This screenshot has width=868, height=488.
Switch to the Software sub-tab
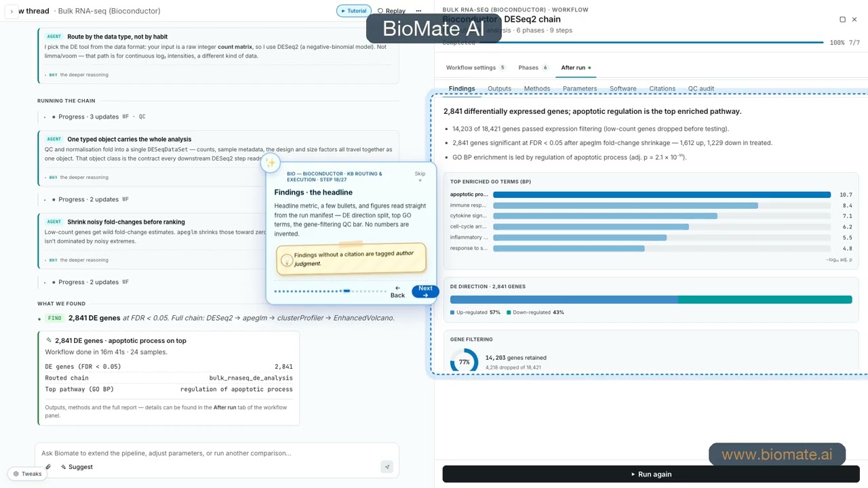pyautogui.click(x=623, y=89)
